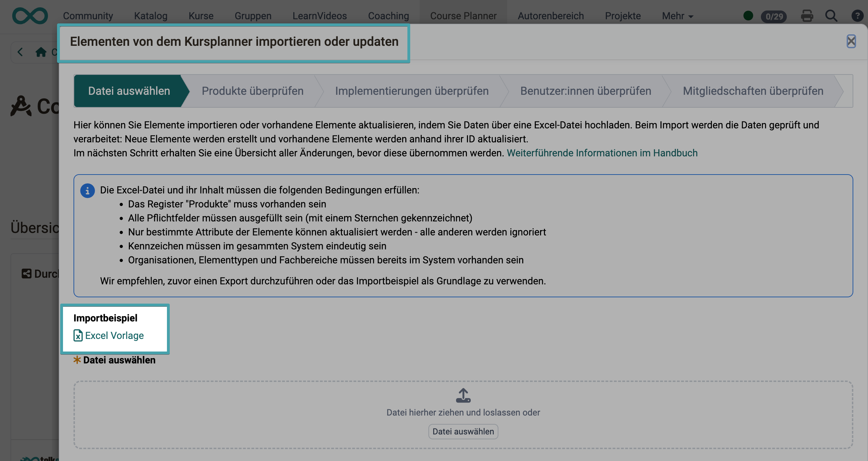Open Weiterführende Informationen im Handbuch link

click(602, 153)
